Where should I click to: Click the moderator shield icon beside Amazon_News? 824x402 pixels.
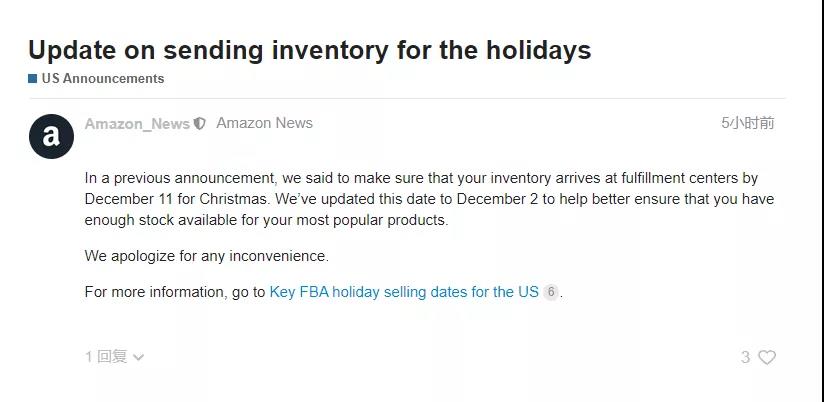pyautogui.click(x=200, y=124)
